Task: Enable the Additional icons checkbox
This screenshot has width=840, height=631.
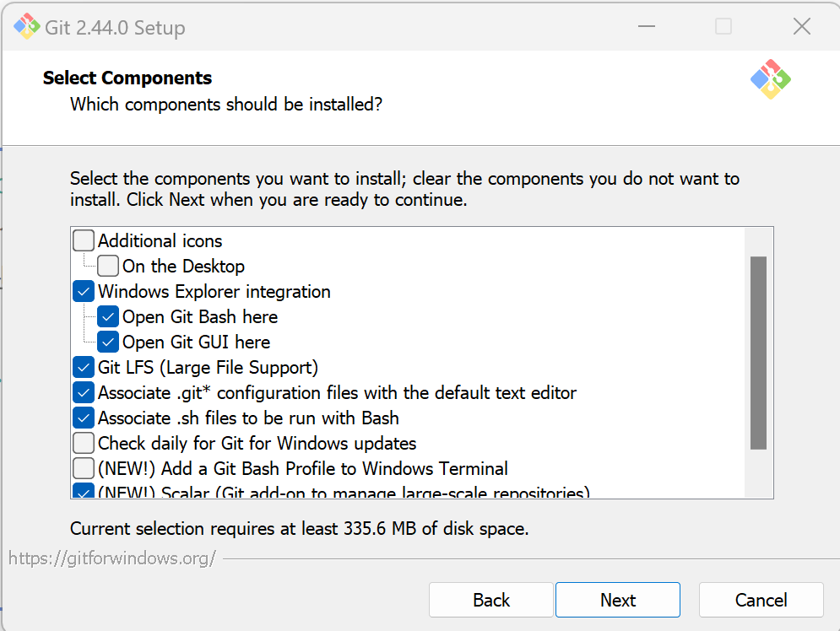Action: tap(84, 241)
